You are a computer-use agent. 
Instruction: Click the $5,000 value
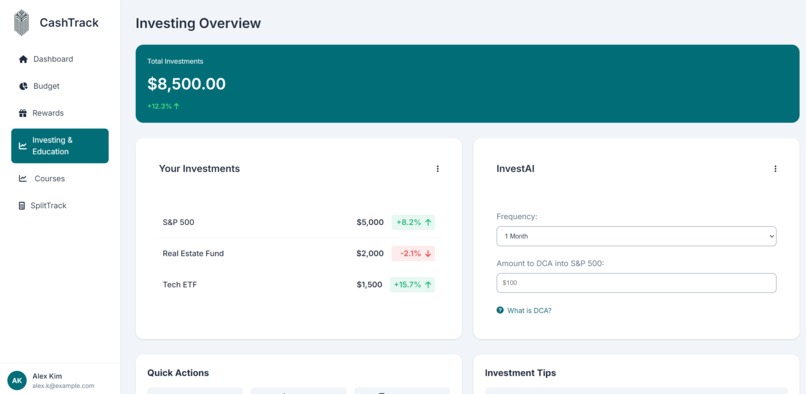click(x=370, y=223)
